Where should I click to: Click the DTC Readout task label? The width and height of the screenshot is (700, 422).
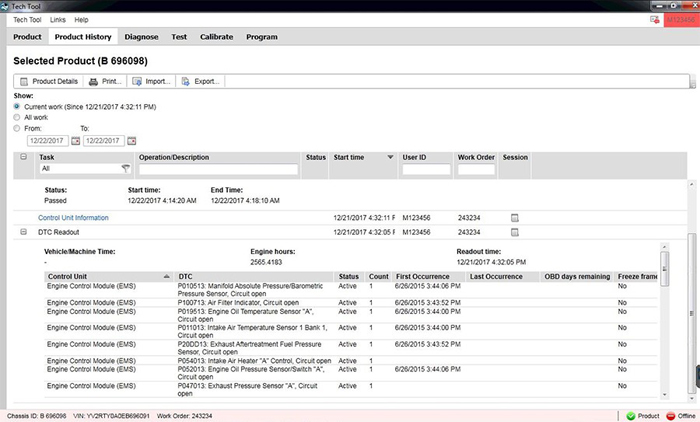[58, 232]
